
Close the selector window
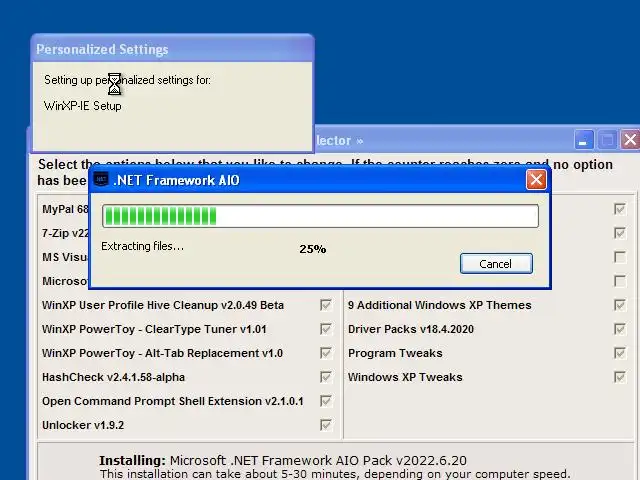point(630,140)
